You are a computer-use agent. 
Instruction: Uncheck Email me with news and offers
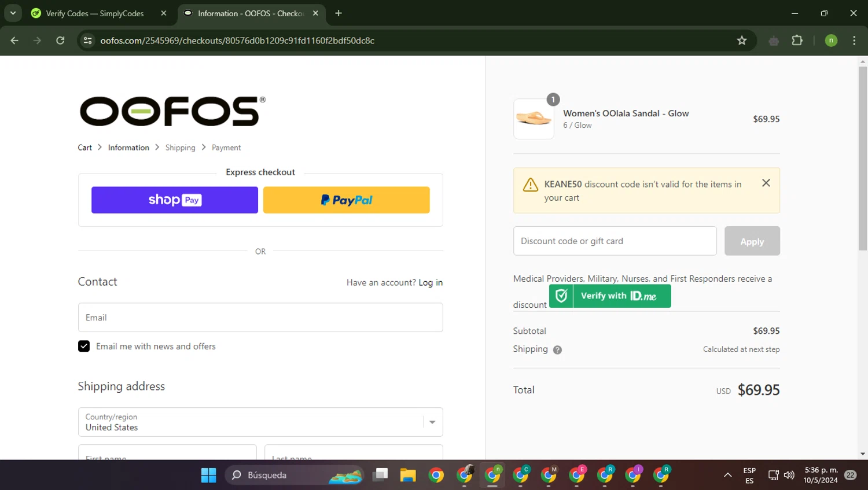coord(84,346)
